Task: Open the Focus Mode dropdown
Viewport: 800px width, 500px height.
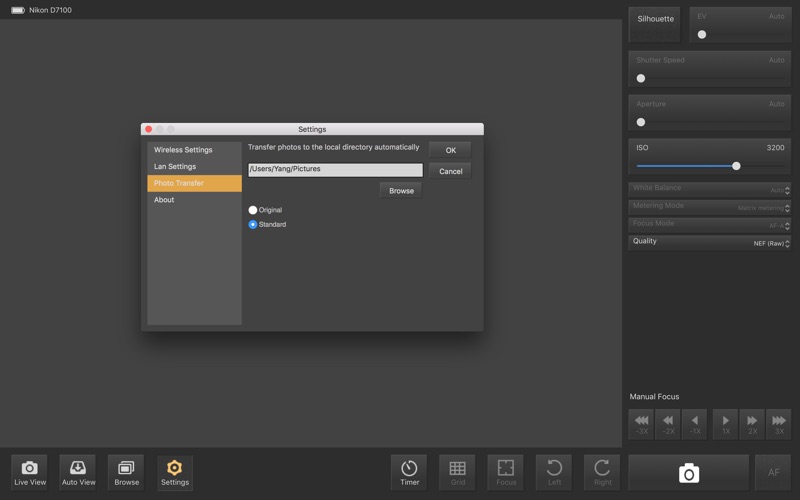Action: (x=710, y=224)
